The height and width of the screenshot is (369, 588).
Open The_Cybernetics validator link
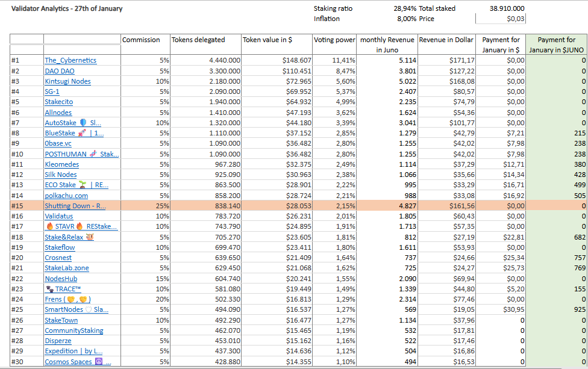pyautogui.click(x=70, y=60)
